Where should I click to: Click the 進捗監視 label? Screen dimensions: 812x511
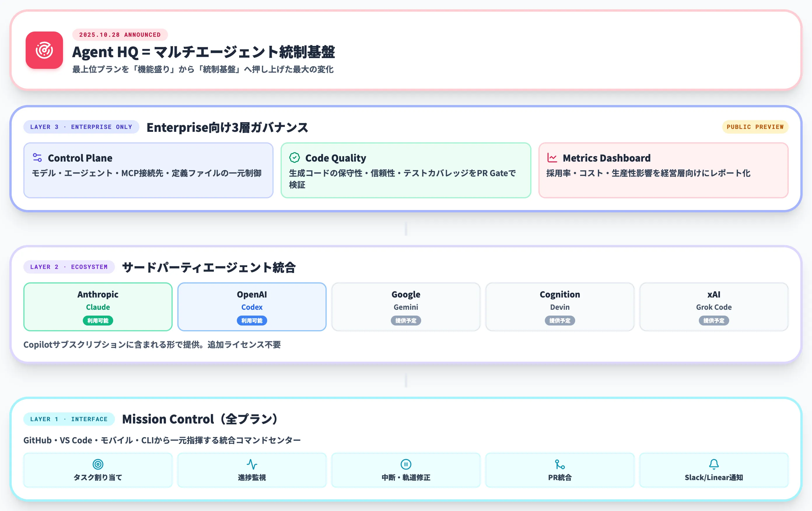[x=252, y=477]
